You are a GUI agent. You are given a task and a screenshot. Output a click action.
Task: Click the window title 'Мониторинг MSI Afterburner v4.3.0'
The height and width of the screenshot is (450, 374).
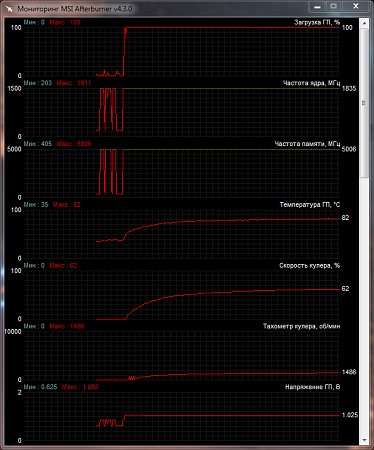[x=75, y=9]
